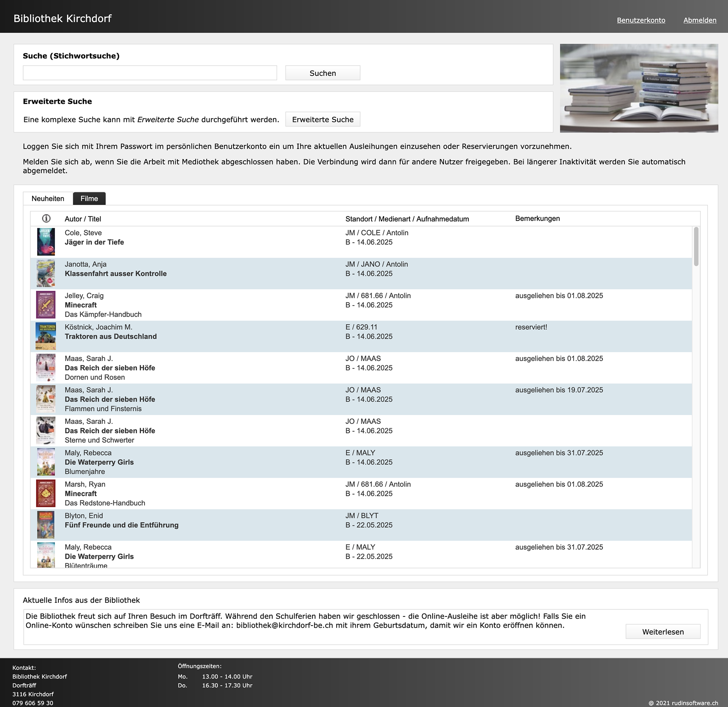Screen dimensions: 728x707
Task: Focus the Stichwortsuche input field
Action: (150, 73)
